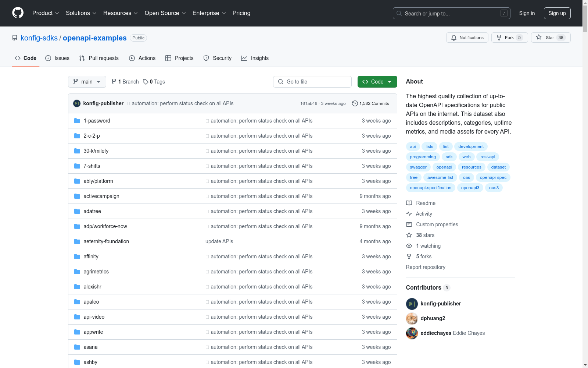Click the Sign in link
588x368 pixels.
click(527, 13)
